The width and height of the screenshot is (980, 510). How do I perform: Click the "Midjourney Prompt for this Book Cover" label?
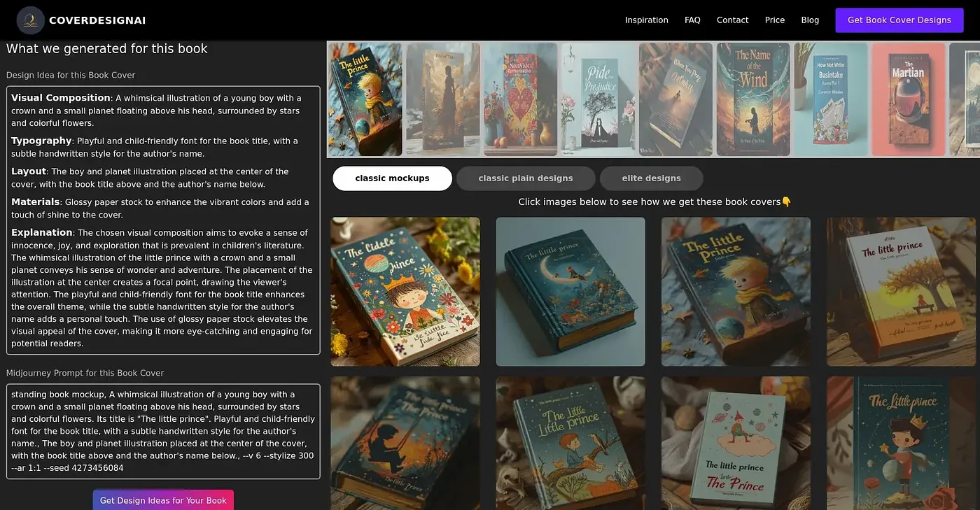85,373
